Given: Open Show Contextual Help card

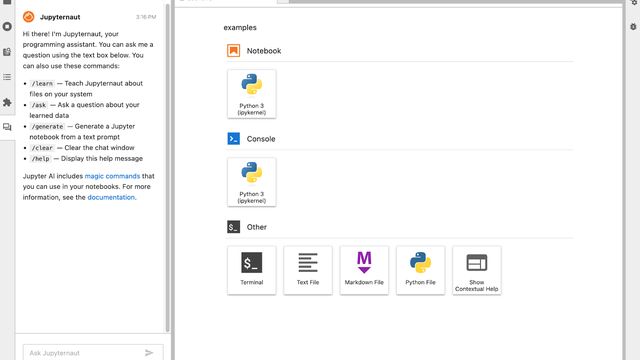Looking at the screenshot, I should point(477,270).
